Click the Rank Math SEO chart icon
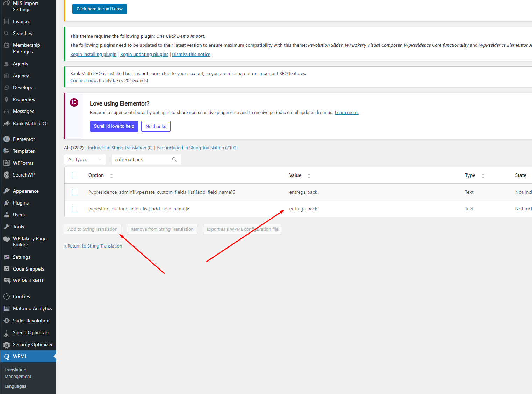The width and height of the screenshot is (532, 394). click(7, 123)
